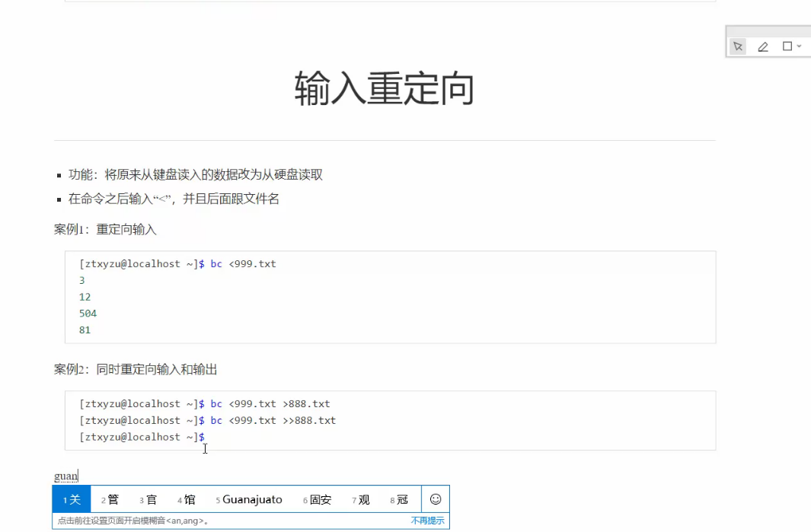
Task: Click output value 504 in the code block
Action: click(88, 314)
